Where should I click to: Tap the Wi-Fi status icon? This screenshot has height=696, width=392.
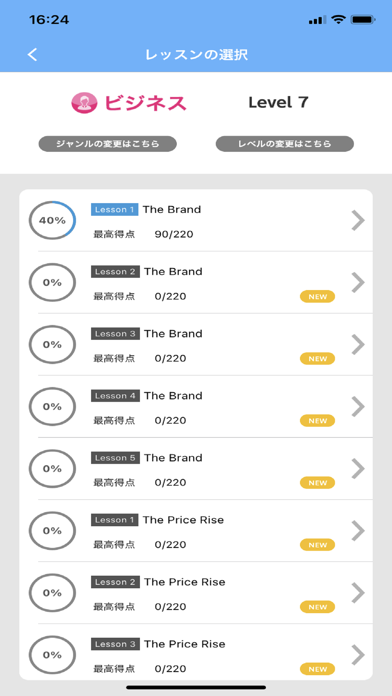339,20
